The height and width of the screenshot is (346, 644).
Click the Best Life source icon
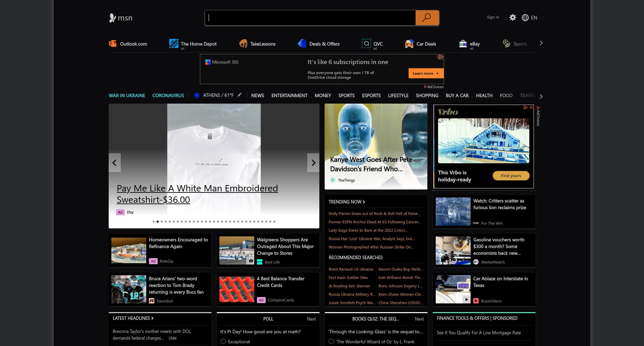click(x=260, y=262)
